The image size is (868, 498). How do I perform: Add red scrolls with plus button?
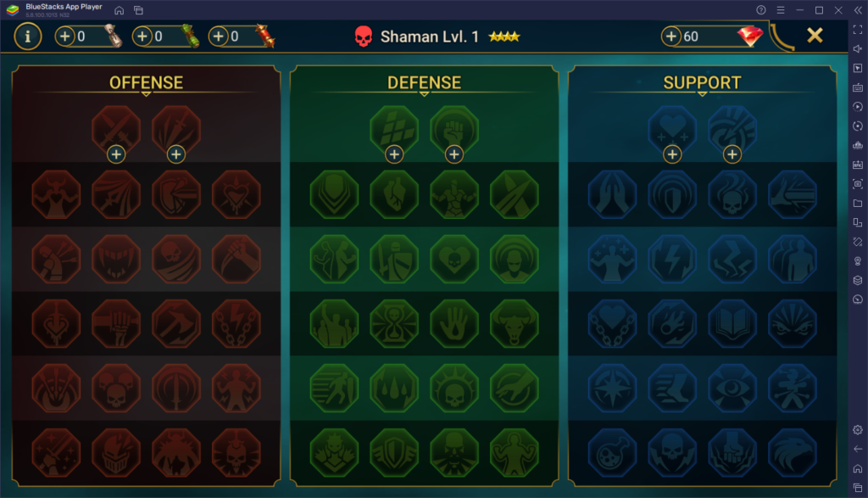click(x=219, y=36)
